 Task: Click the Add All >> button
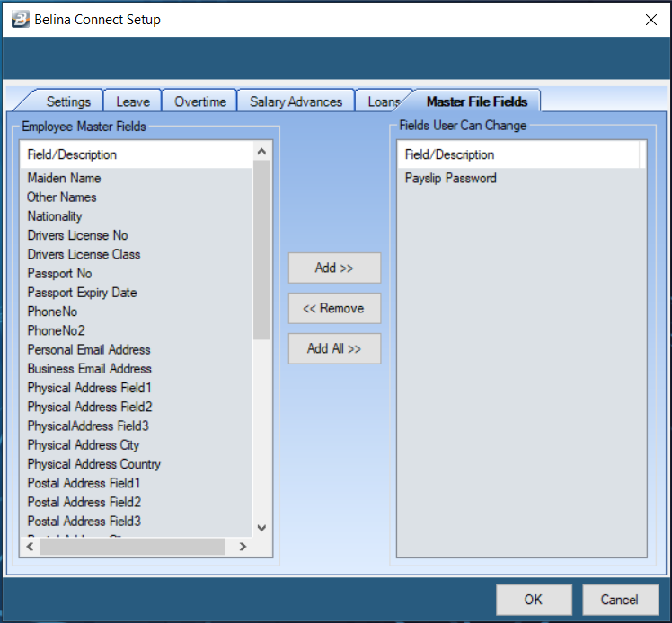point(334,348)
